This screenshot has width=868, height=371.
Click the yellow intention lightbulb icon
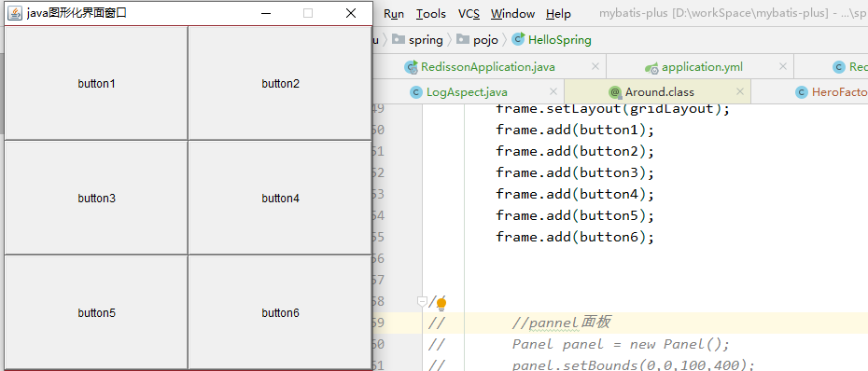click(x=441, y=304)
